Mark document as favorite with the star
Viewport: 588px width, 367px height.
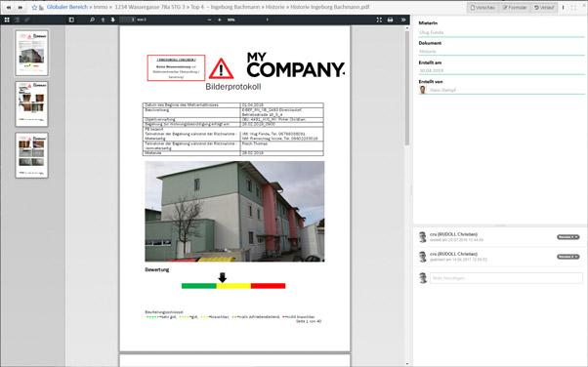(x=34, y=7)
